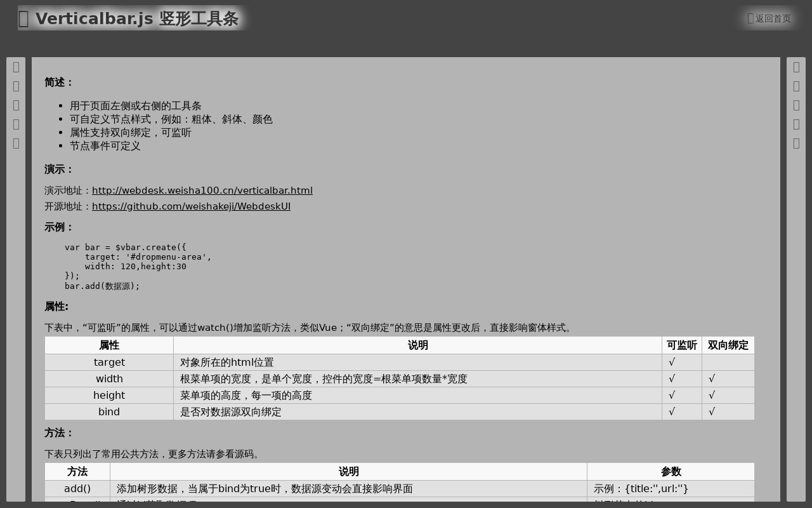Open the github.com WebdeskUI source link
812x508 pixels.
(x=191, y=206)
